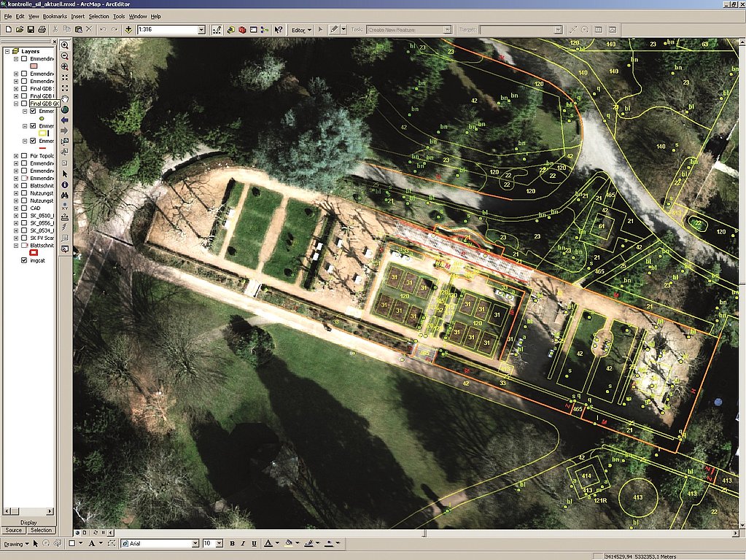Click the Add Data button
The height and width of the screenshot is (560, 746).
pyautogui.click(x=128, y=30)
